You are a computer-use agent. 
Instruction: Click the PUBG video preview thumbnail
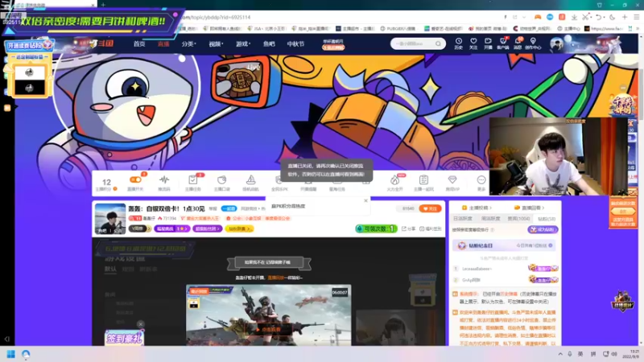point(269,315)
